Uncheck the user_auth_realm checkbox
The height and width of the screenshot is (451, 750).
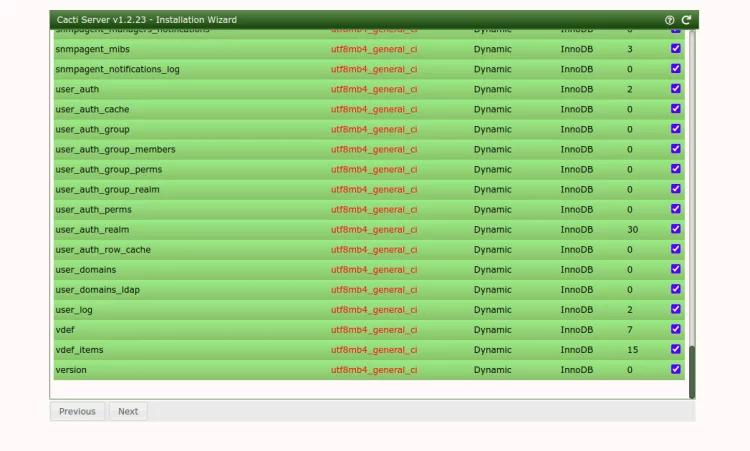click(x=676, y=229)
